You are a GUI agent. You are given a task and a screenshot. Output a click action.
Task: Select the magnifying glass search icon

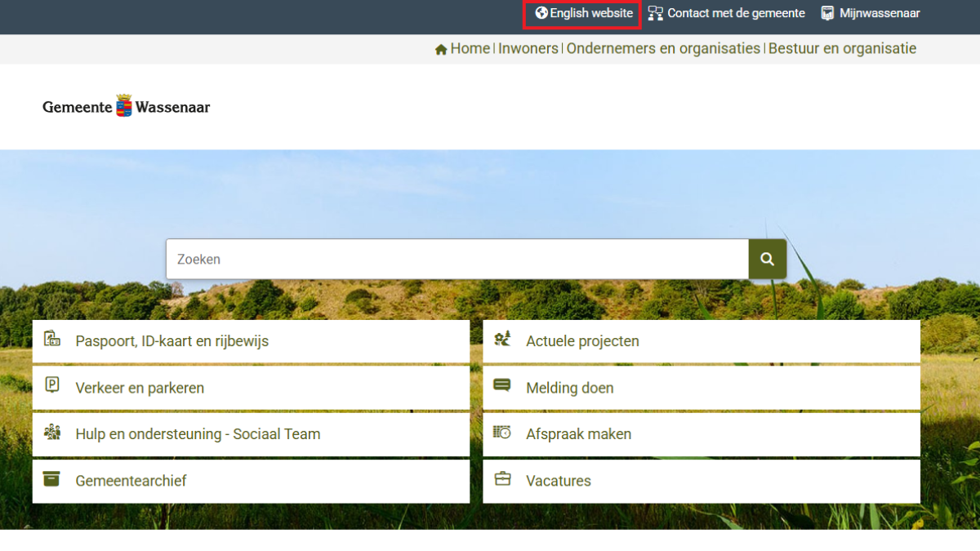tap(767, 259)
